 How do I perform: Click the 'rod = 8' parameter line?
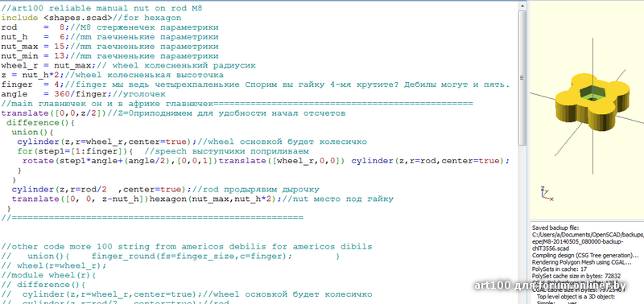[x=109, y=27]
